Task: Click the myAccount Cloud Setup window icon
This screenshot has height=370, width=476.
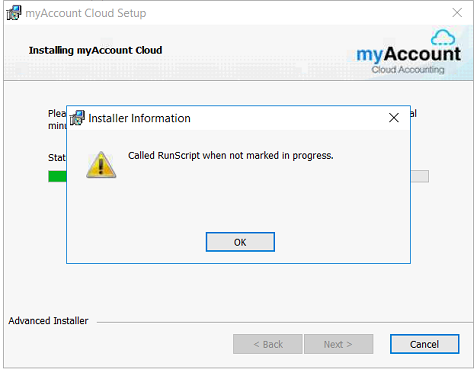Action: (14, 13)
